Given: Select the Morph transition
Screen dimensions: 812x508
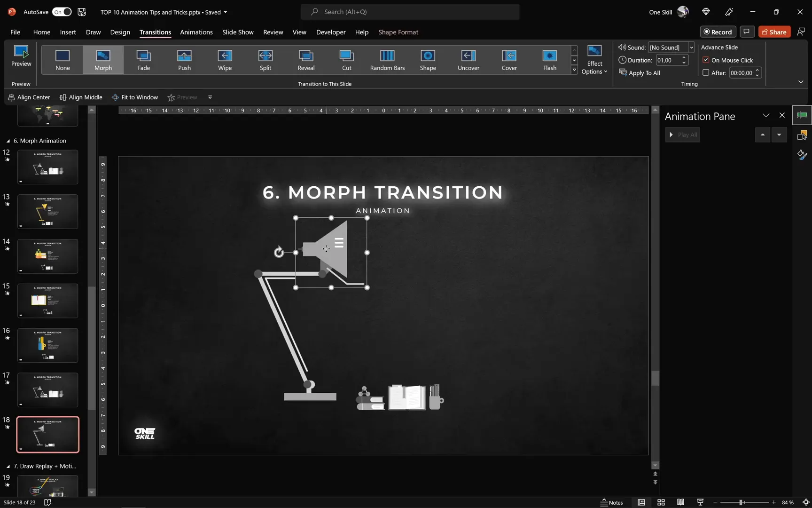Looking at the screenshot, I should coord(103,60).
